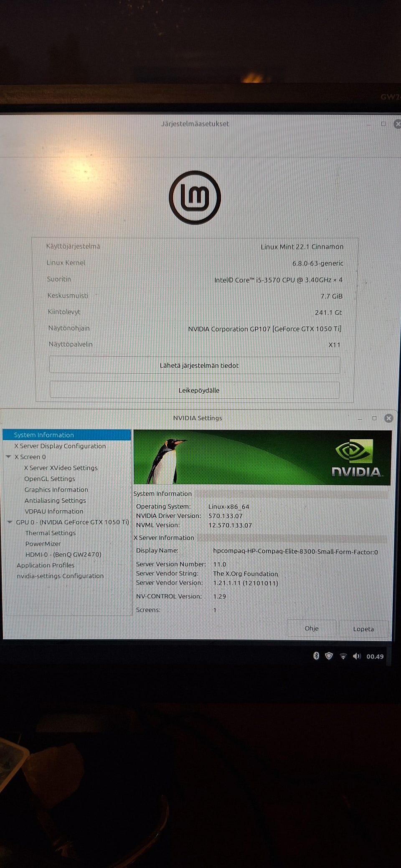The image size is (401, 868).
Task: Collapse the X Screen 0 tree node
Action: 8,457
